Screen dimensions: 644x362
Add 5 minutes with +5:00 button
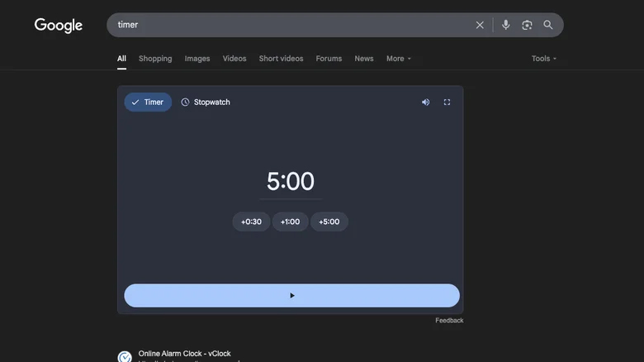[329, 221]
